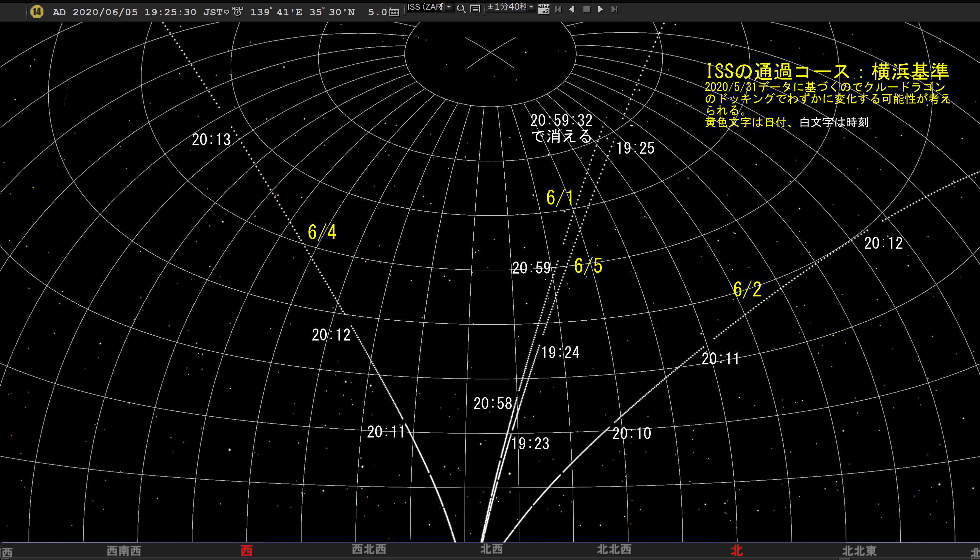Click the time 19:25:30 field
This screenshot has width=980, height=560.
pyautogui.click(x=170, y=12)
